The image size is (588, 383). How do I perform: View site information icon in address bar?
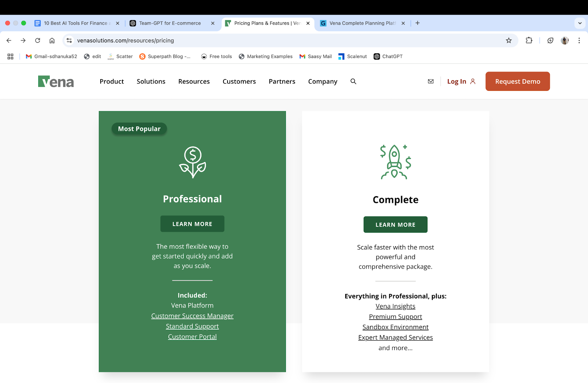(69, 40)
